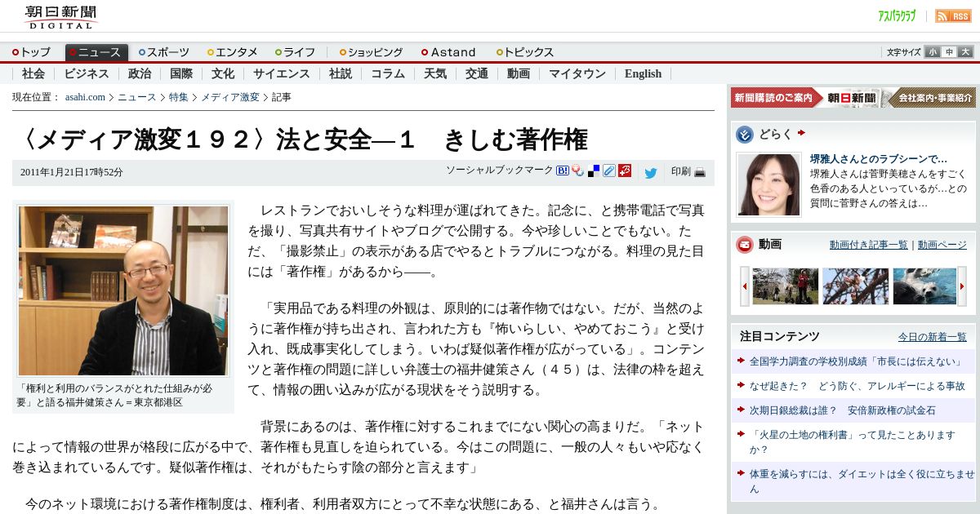Open the 会社案内・事業紹介 banner
The image size is (980, 514).
933,98
